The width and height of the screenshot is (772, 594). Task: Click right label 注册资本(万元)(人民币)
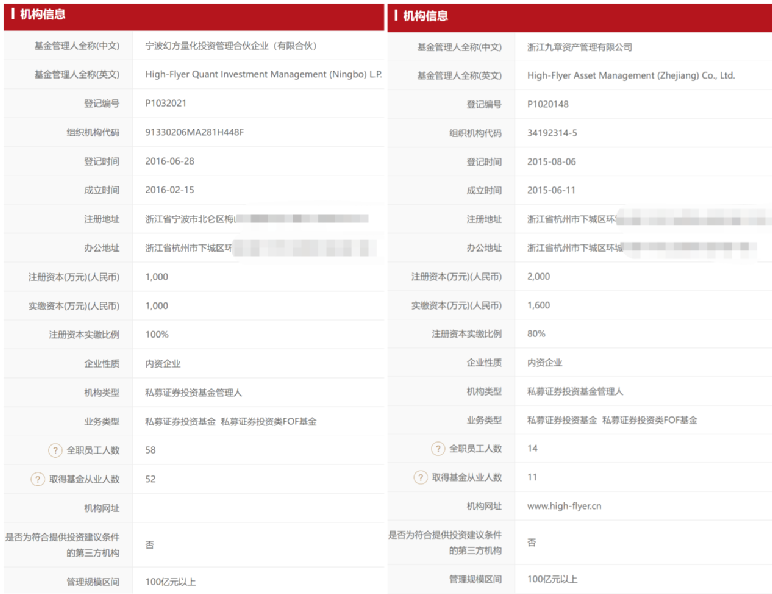(x=456, y=277)
